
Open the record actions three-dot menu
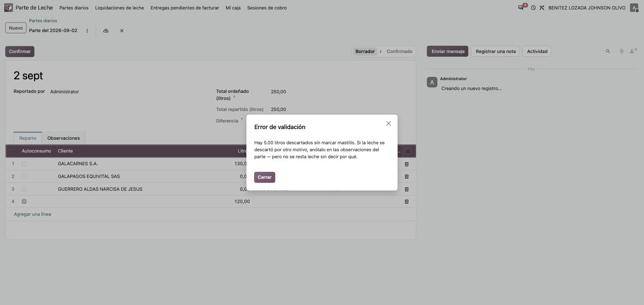[x=87, y=31]
